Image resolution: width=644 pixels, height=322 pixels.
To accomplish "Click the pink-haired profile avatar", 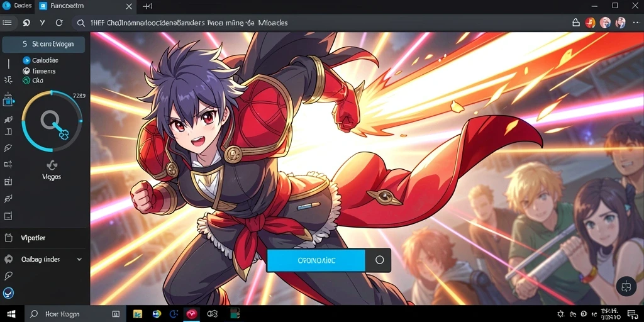I will point(605,23).
